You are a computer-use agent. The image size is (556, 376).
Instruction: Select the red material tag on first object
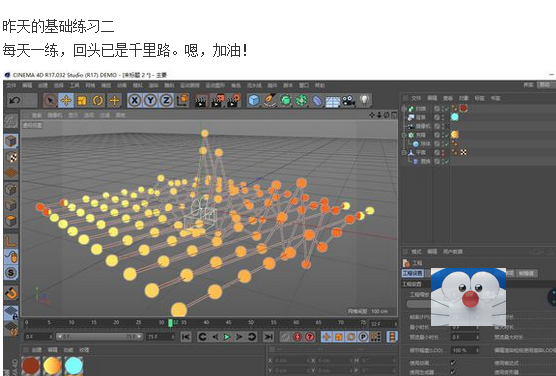[x=463, y=108]
